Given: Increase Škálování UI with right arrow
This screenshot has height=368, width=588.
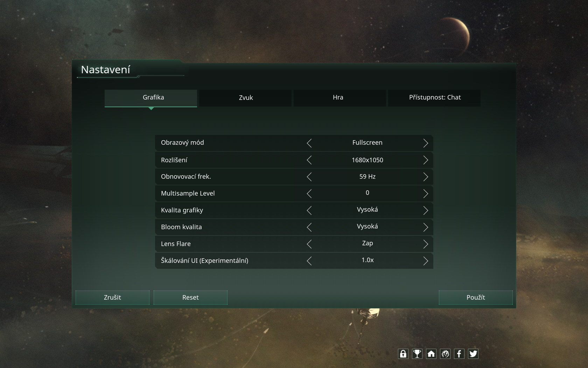Looking at the screenshot, I should pos(426,261).
